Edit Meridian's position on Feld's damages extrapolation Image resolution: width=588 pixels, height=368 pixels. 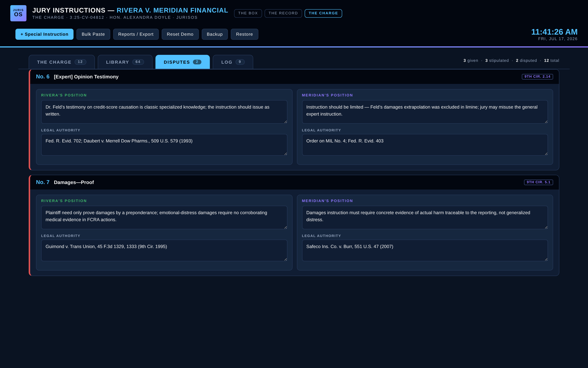coord(425,112)
